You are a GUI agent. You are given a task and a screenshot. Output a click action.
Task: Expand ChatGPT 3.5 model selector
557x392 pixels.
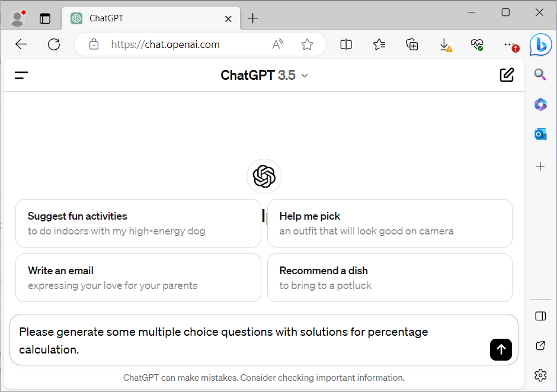tap(264, 75)
